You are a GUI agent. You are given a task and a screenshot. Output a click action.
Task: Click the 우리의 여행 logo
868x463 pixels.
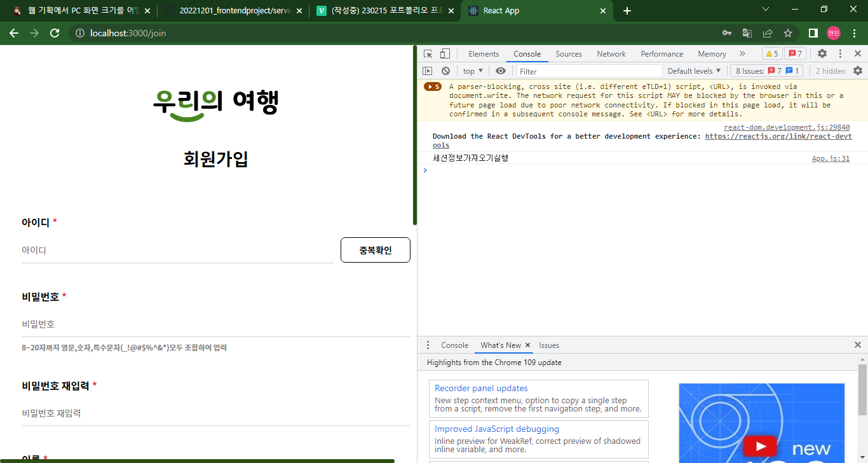pos(215,104)
